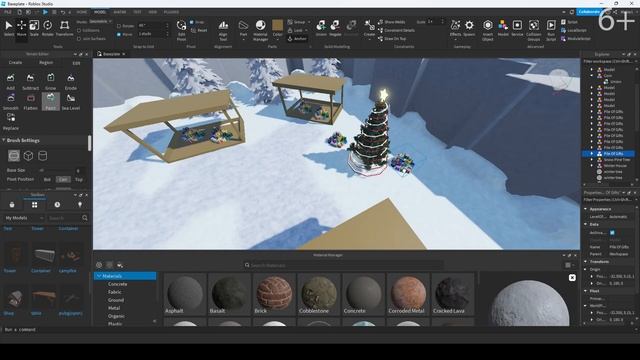The image size is (640, 360).
Task: Select the Flatten terrain tool
Action: point(31,102)
